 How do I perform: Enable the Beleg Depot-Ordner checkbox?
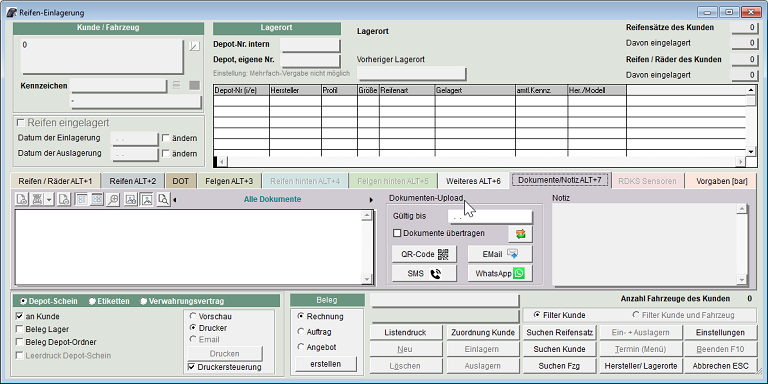[x=20, y=342]
